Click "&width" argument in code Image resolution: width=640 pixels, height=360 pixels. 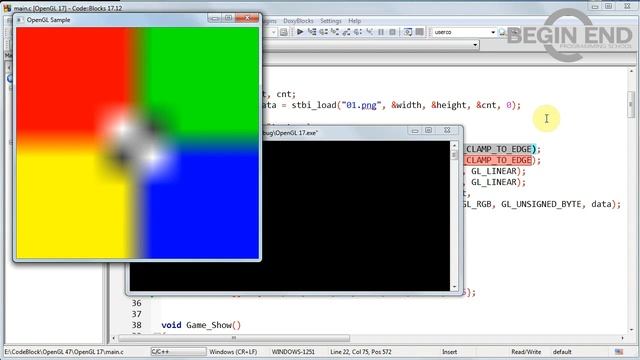click(406, 105)
